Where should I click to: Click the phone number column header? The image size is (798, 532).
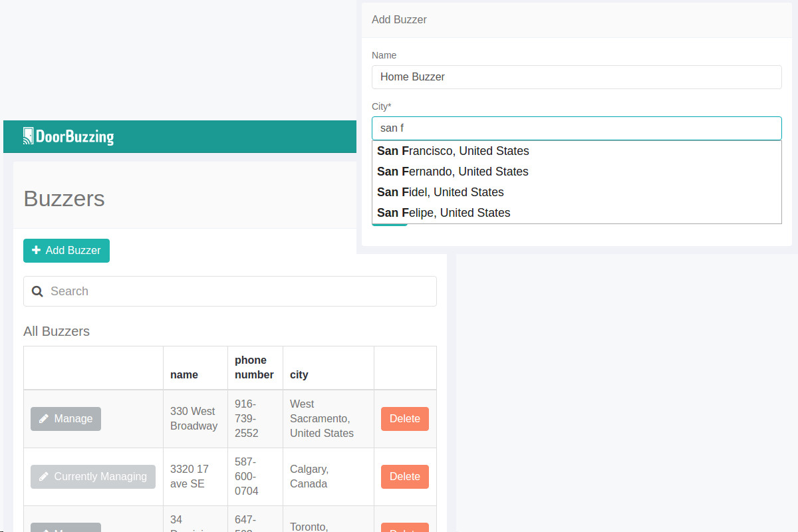point(254,368)
